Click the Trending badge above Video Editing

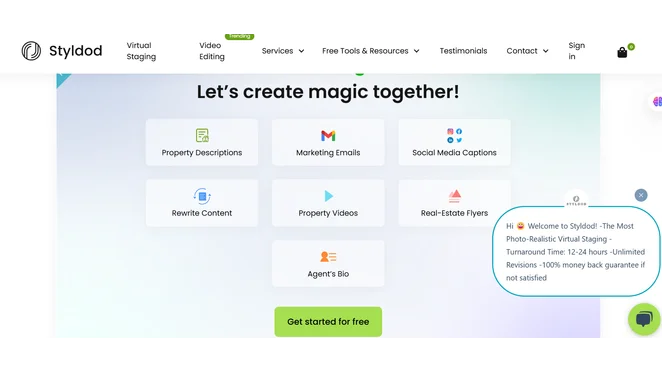[239, 36]
